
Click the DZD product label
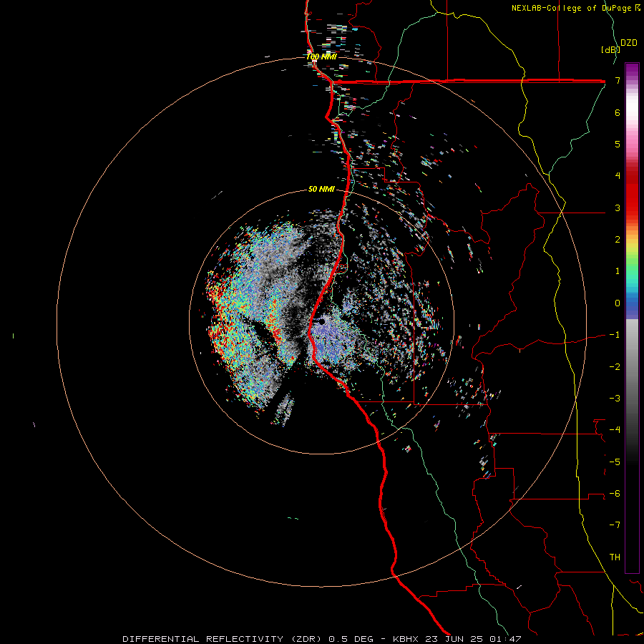629,43
